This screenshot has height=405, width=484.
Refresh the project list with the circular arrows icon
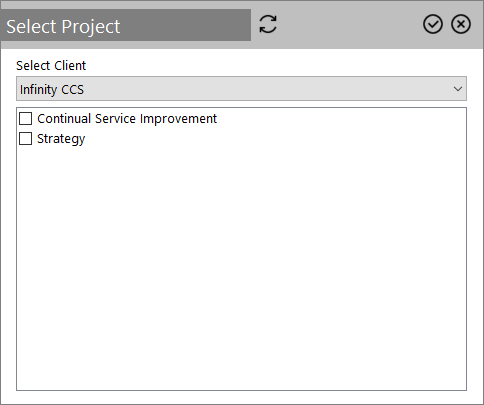pyautogui.click(x=268, y=24)
